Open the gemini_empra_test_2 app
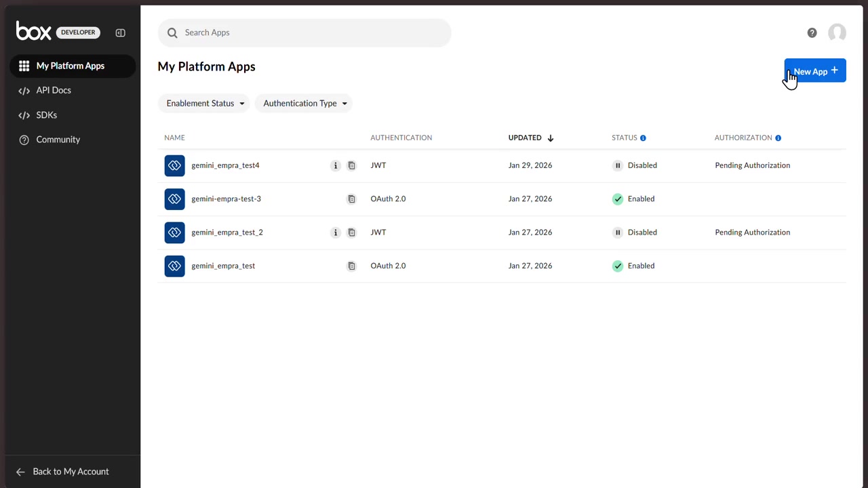Image resolution: width=868 pixels, height=488 pixels. tap(226, 232)
